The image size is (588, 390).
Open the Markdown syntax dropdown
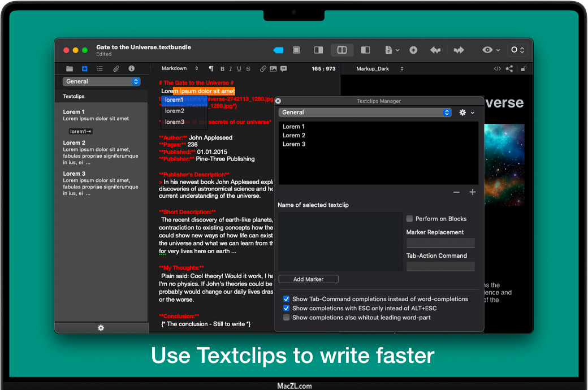pyautogui.click(x=180, y=69)
